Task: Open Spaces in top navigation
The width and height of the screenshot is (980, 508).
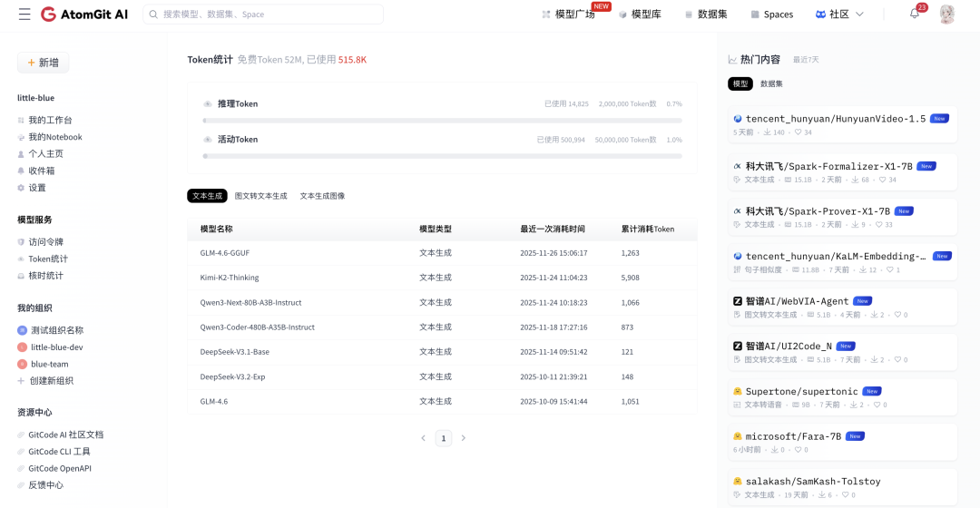Action: tap(779, 15)
